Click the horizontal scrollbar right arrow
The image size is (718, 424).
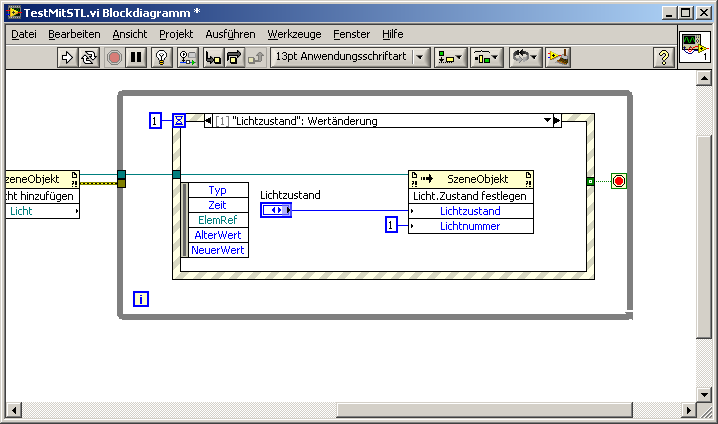(x=688, y=410)
